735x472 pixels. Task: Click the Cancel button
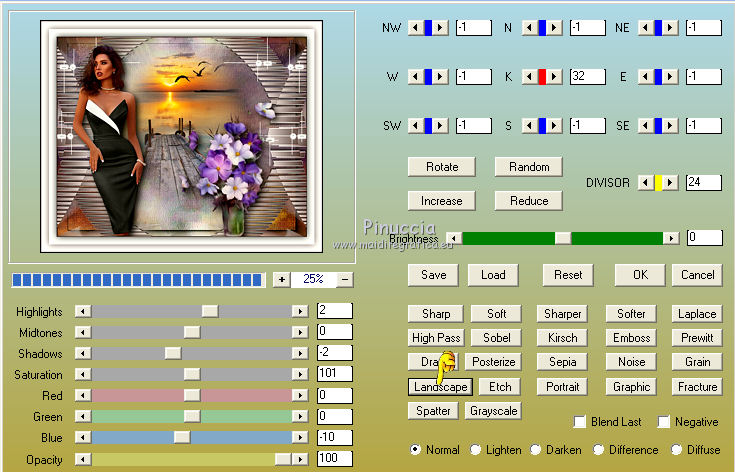pyautogui.click(x=698, y=275)
